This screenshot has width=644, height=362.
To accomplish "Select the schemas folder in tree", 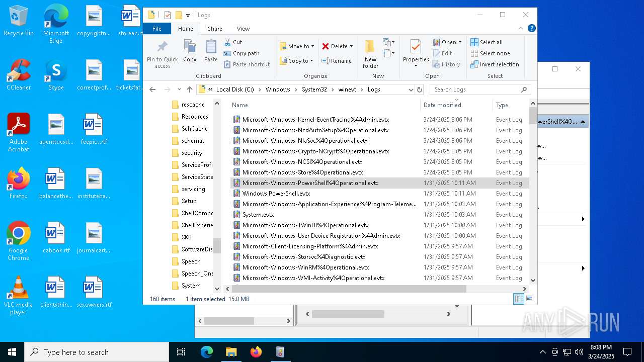I will coord(193,141).
